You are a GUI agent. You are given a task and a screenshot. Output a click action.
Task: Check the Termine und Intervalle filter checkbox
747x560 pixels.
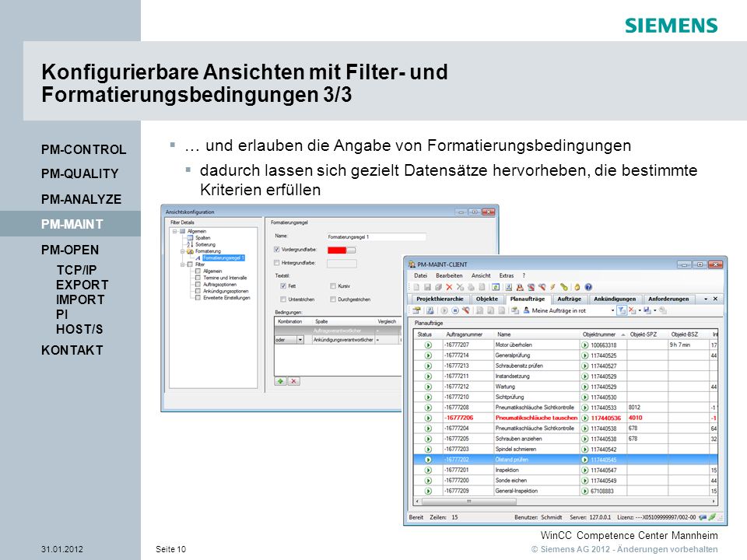pyautogui.click(x=198, y=278)
